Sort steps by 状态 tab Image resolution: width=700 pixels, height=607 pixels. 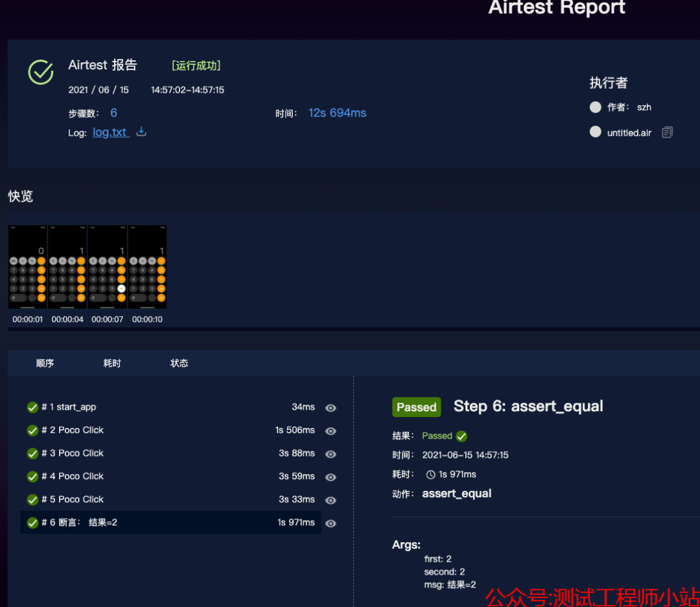click(179, 363)
